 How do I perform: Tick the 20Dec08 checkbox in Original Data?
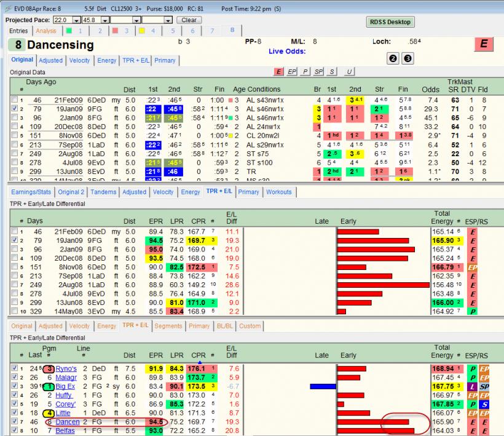pyautogui.click(x=15, y=126)
